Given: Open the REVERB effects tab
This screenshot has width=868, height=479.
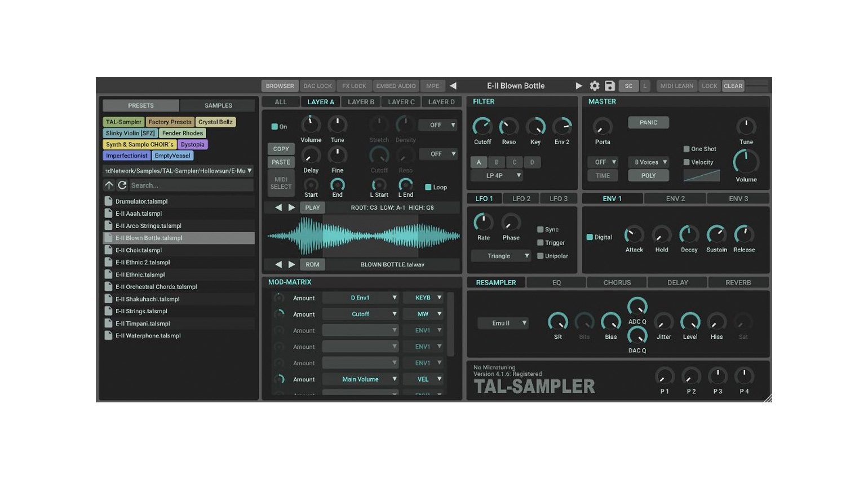Looking at the screenshot, I should (738, 282).
